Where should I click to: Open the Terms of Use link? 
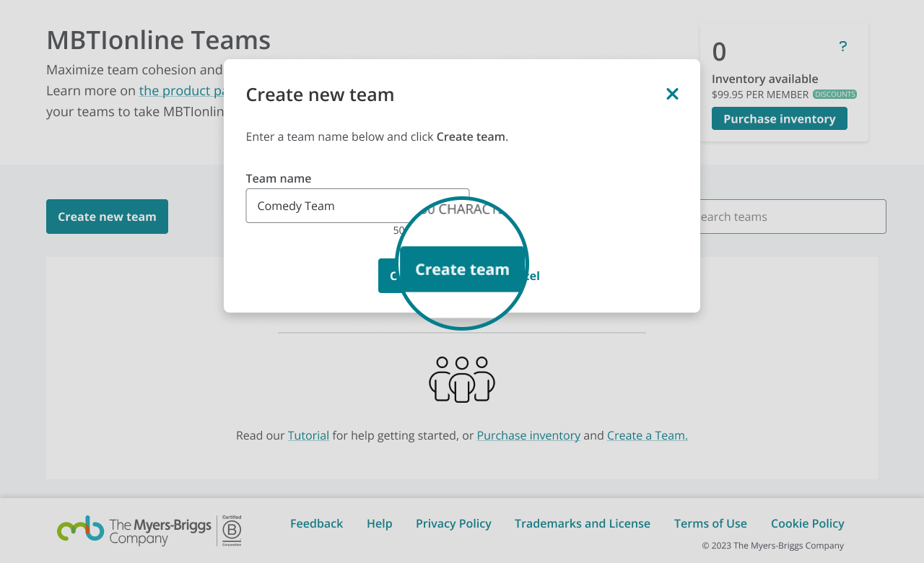coord(710,523)
